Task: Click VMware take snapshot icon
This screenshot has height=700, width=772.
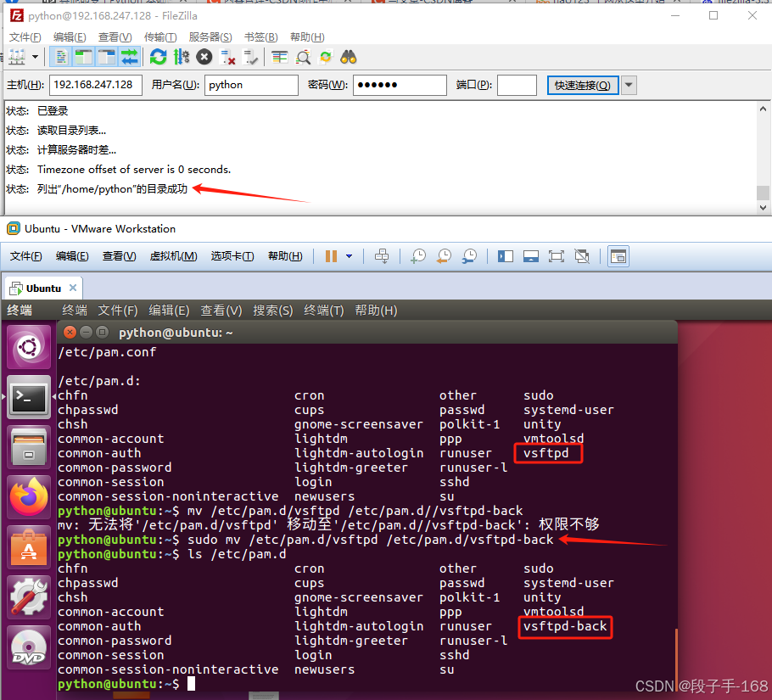Action: (418, 256)
